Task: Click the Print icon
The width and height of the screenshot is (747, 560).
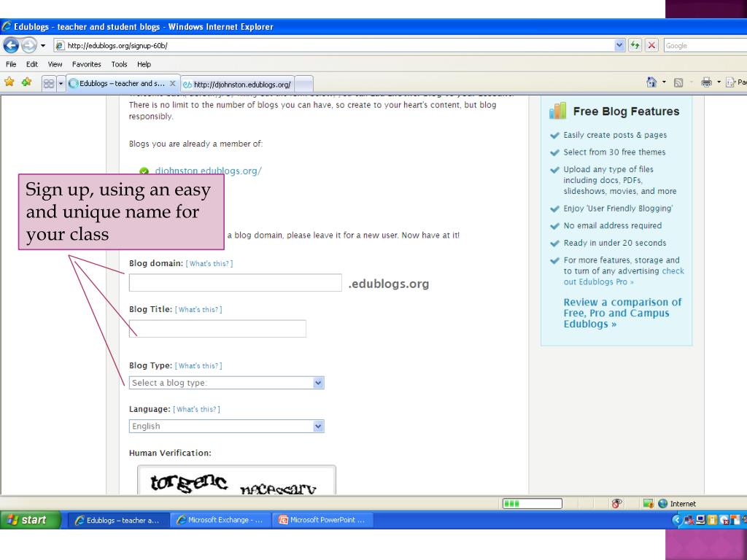Action: (x=706, y=82)
